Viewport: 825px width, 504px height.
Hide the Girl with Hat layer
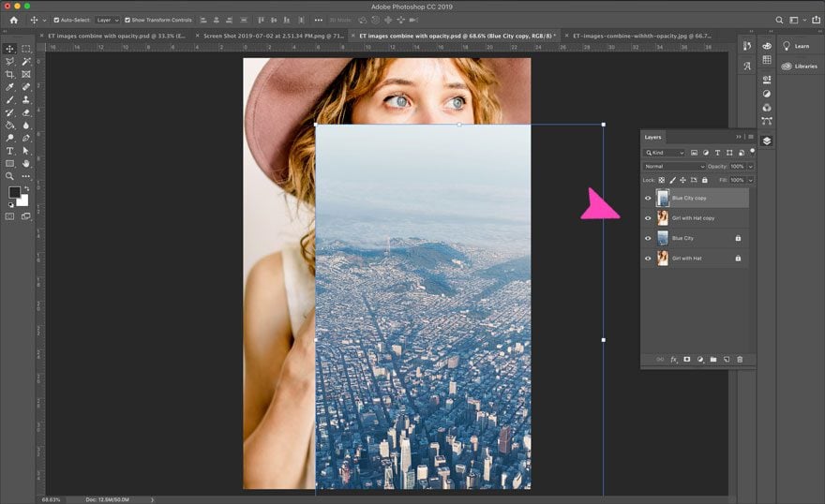click(x=648, y=258)
